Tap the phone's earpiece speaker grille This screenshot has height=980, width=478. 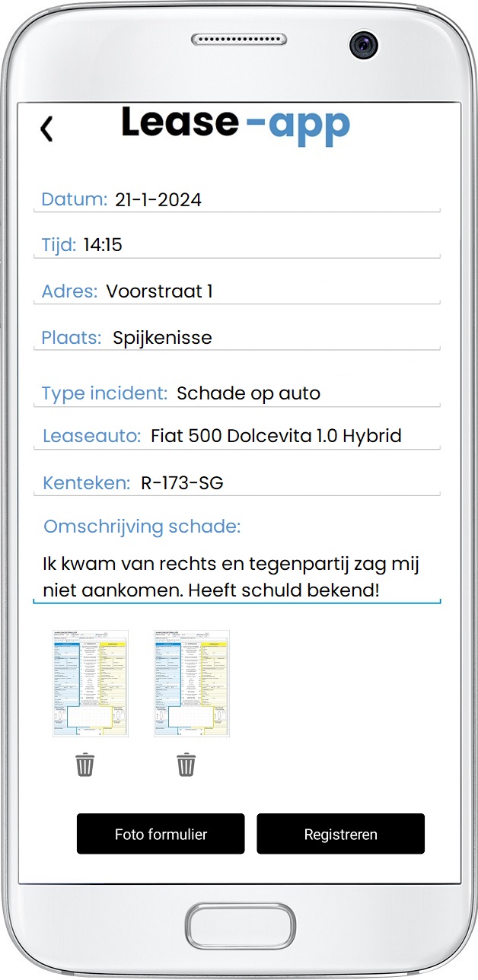pyautogui.click(x=237, y=40)
